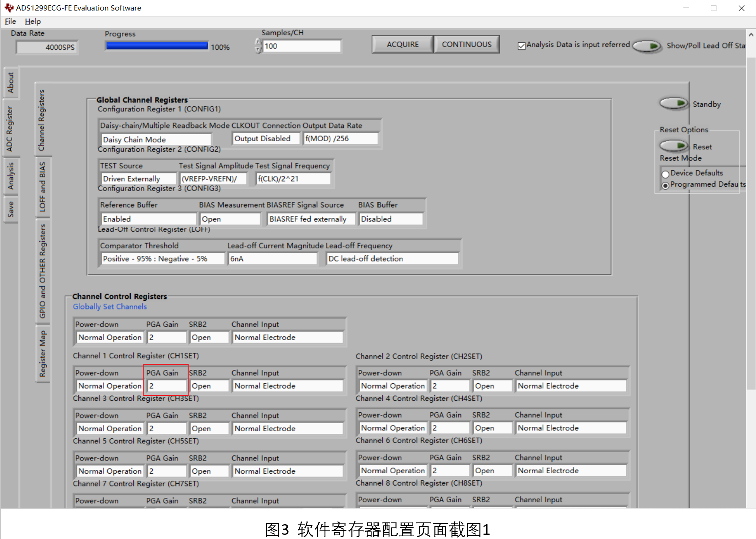Open Globally Set Channels Channel Input dropdown

pos(288,337)
